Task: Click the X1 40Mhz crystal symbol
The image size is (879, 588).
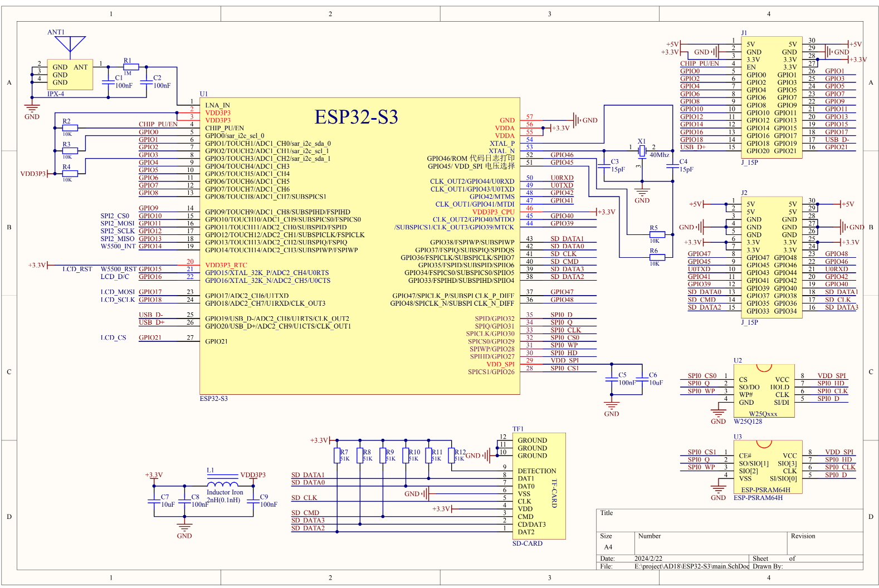Action: [642, 151]
